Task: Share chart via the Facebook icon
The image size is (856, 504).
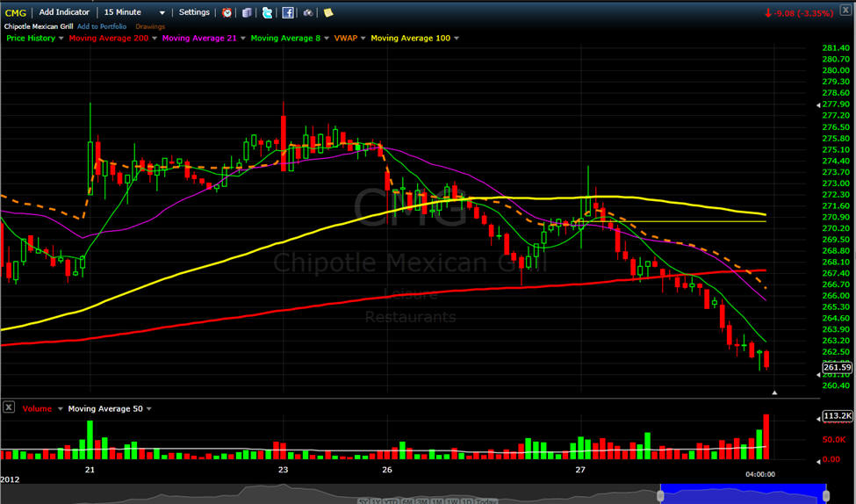Action: (x=288, y=12)
